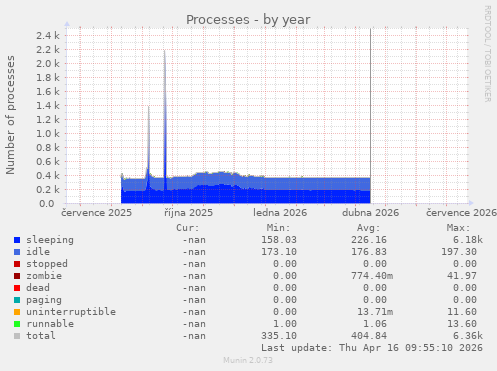Select the 'paging' legend label
The height and width of the screenshot is (371, 497).
pos(44,300)
